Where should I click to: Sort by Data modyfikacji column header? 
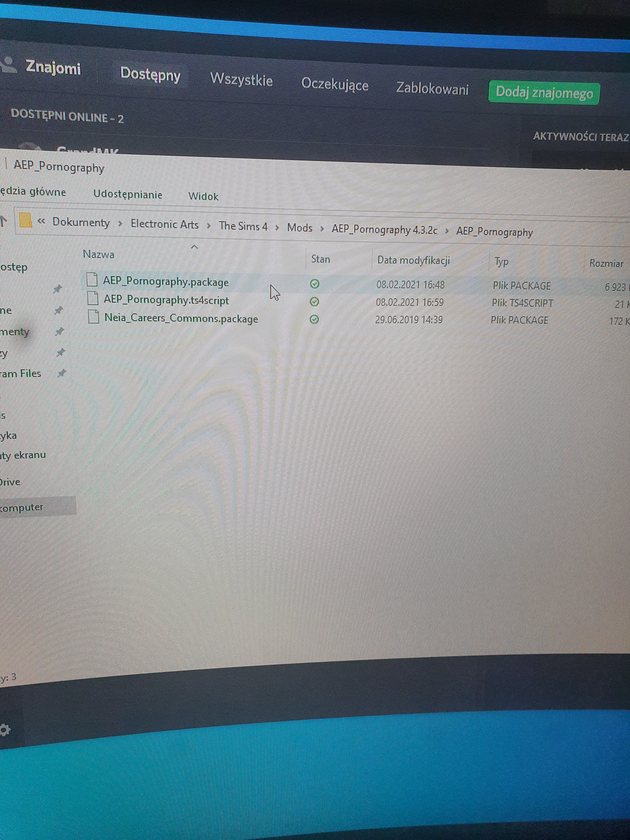[414, 260]
